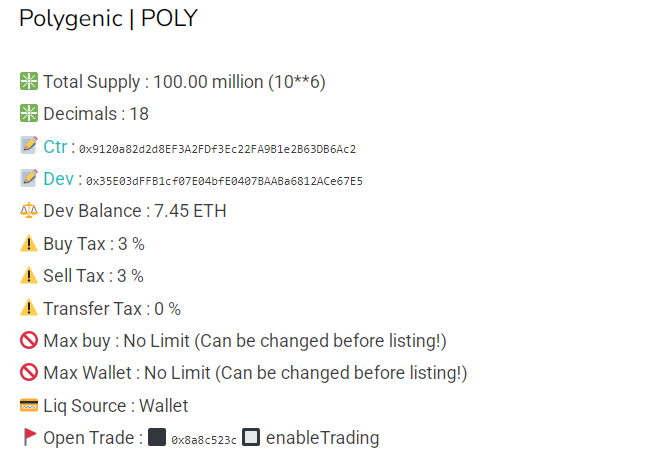Click the dev address starting 0x35E03dFF
The width and height of the screenshot is (651, 468).
224,181
